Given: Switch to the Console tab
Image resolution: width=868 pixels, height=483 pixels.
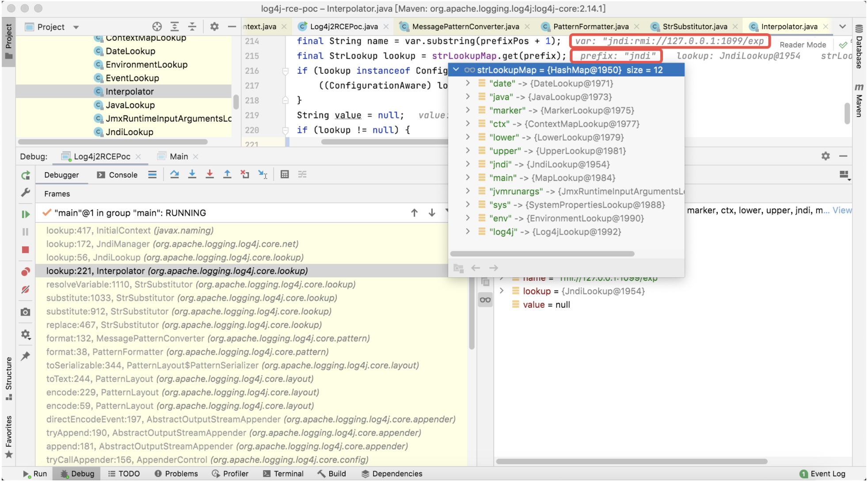Looking at the screenshot, I should point(118,175).
